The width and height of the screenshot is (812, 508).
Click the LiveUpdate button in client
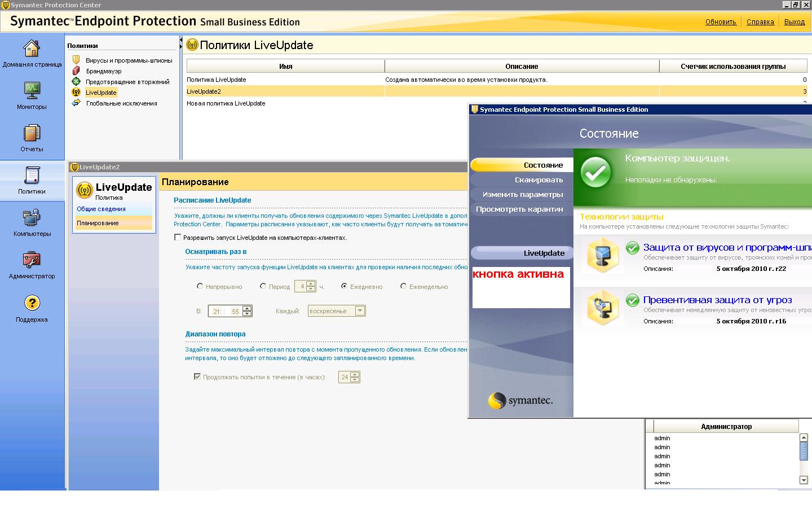[522, 253]
